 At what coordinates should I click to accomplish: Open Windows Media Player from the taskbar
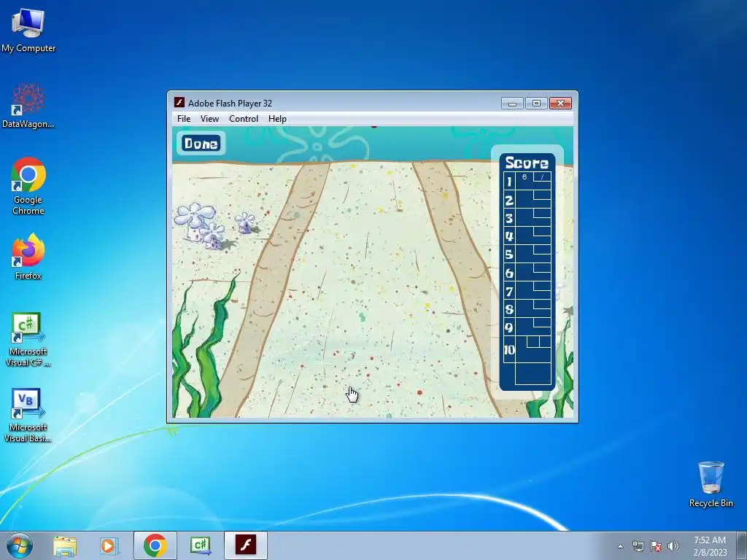pyautogui.click(x=109, y=545)
